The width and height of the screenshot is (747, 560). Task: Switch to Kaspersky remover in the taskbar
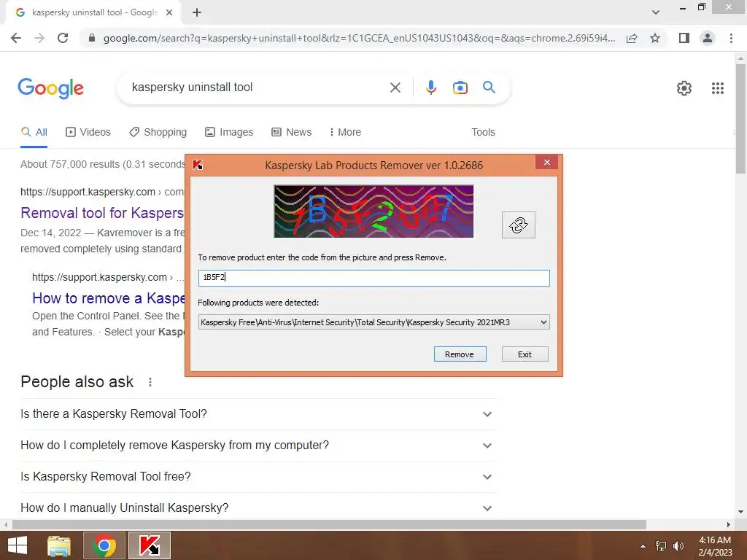[150, 545]
